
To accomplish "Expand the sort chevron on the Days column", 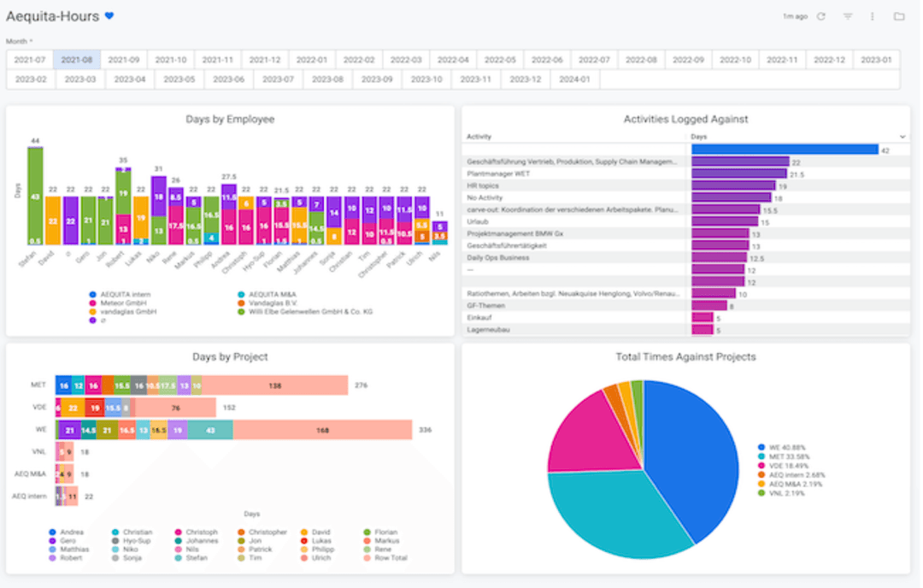I will pos(902,137).
